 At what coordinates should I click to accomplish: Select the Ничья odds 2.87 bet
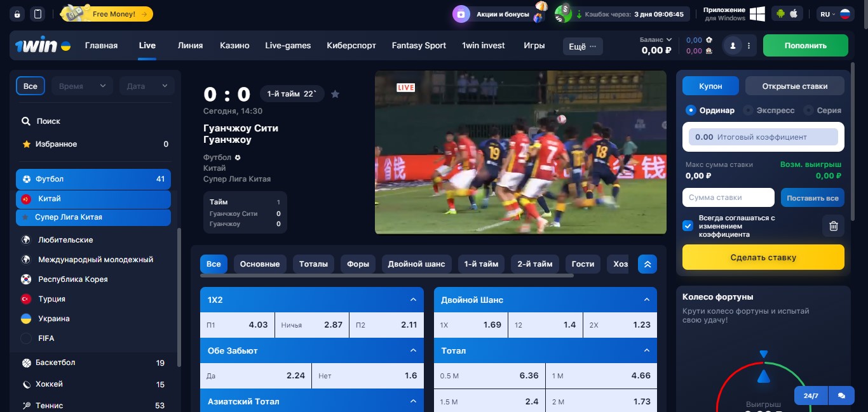click(311, 325)
